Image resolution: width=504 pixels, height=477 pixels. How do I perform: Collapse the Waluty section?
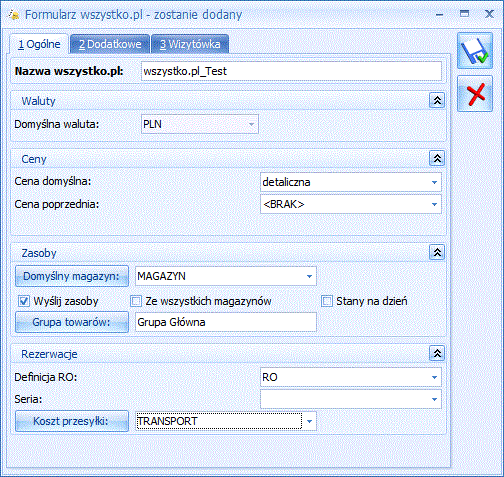pyautogui.click(x=437, y=100)
